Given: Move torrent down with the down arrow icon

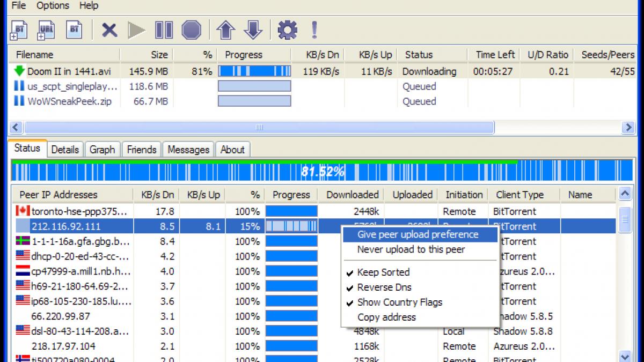Looking at the screenshot, I should click(x=253, y=30).
